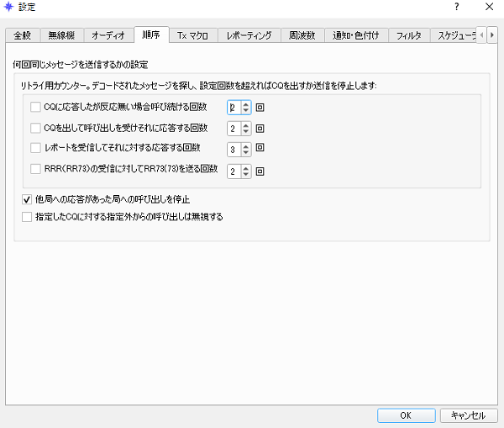Click the '回' label beside the RR73 counter
This screenshot has height=428, width=504.
pos(260,170)
